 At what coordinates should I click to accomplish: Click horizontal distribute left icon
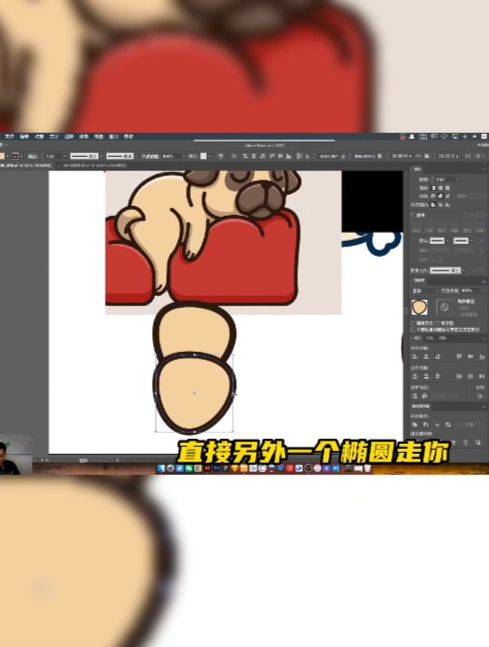click(459, 376)
